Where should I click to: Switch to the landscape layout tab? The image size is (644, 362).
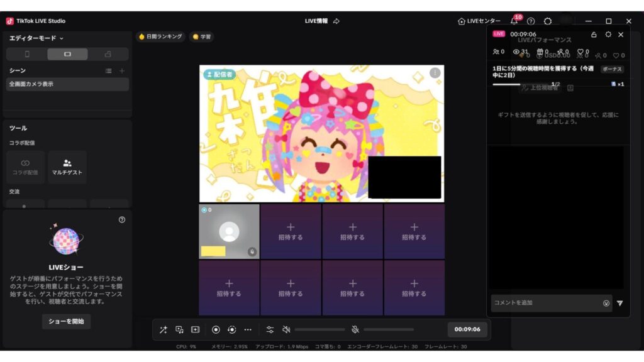click(67, 54)
